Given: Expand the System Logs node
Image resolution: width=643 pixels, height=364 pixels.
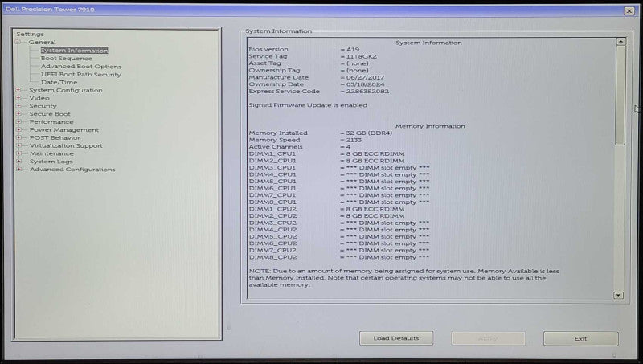Looking at the screenshot, I should pos(18,161).
